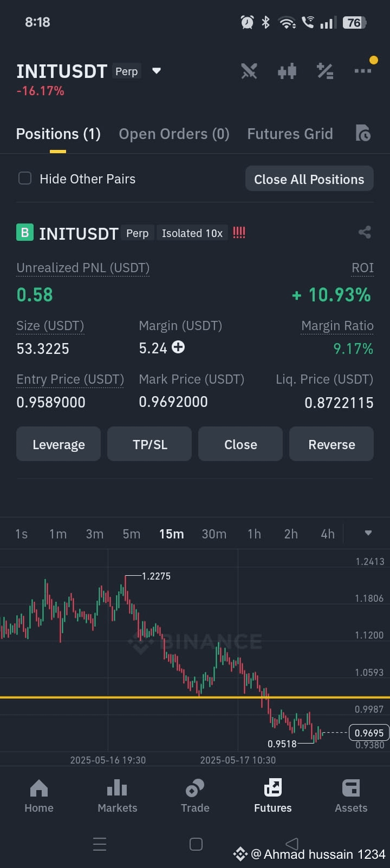Tap the green B buy-side badge

(x=24, y=233)
